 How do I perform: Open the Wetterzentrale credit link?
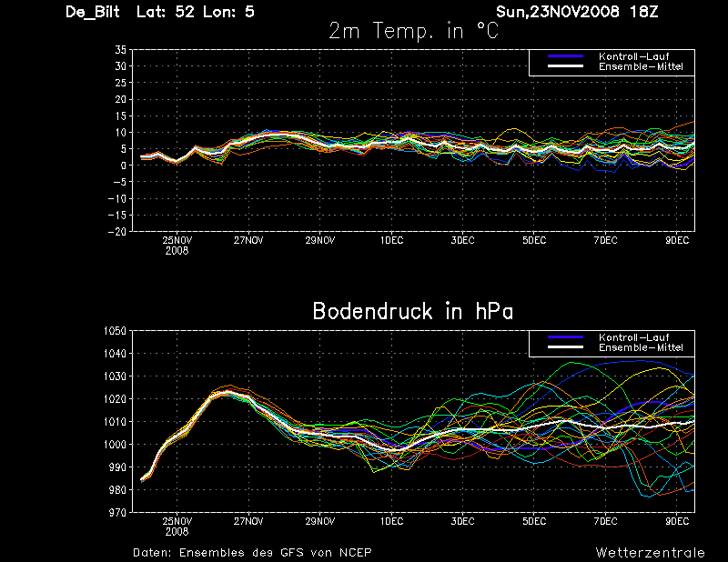pos(650,552)
